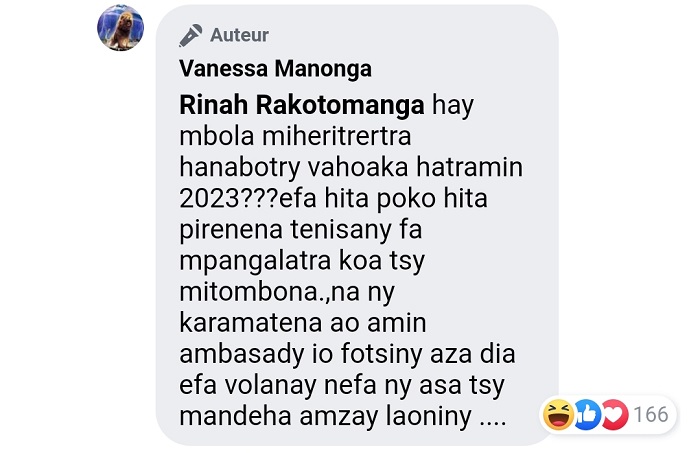Viewport: 700px width, 453px height.
Task: Click the word 'vahoaka' in the comment
Action: (x=358, y=167)
